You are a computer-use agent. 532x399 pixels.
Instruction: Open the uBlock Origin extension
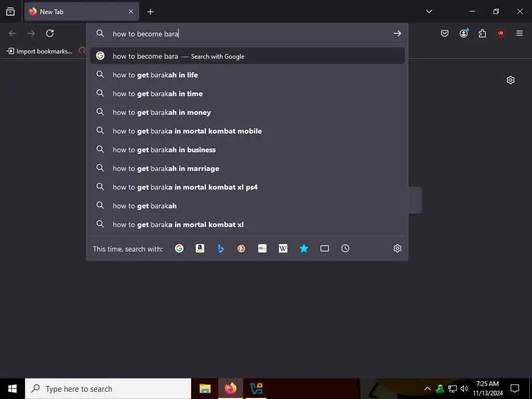[501, 33]
